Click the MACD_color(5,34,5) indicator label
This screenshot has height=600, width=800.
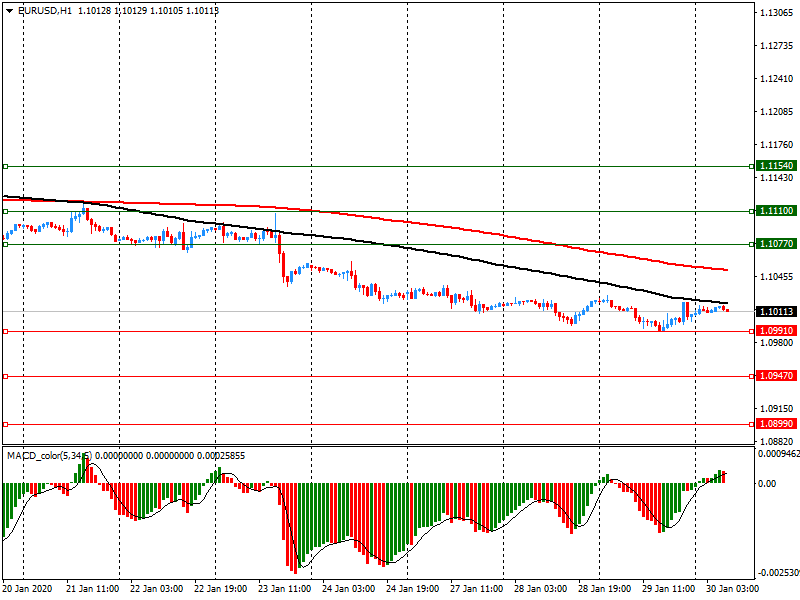coord(49,456)
